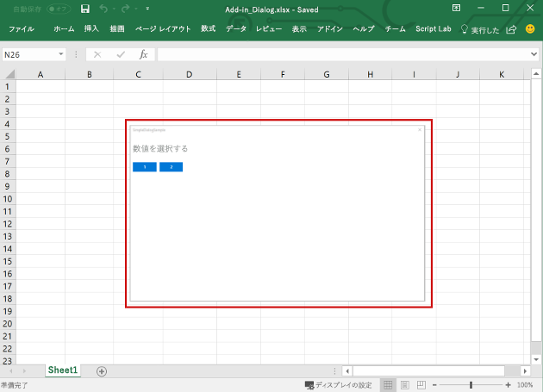The image size is (543, 392).
Task: Click the Tell Me lightbulb search
Action: click(479, 30)
